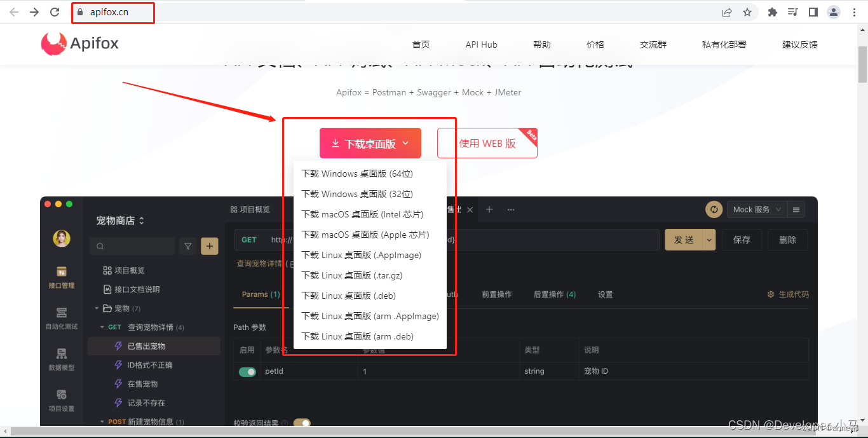Select 下载 macOS 桌面版 (Apple 芯片)

coord(370,235)
